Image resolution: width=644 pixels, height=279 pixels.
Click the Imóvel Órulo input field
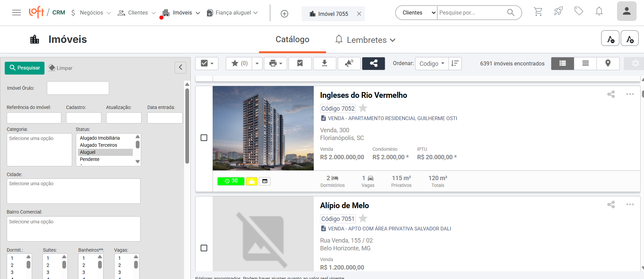click(78, 88)
